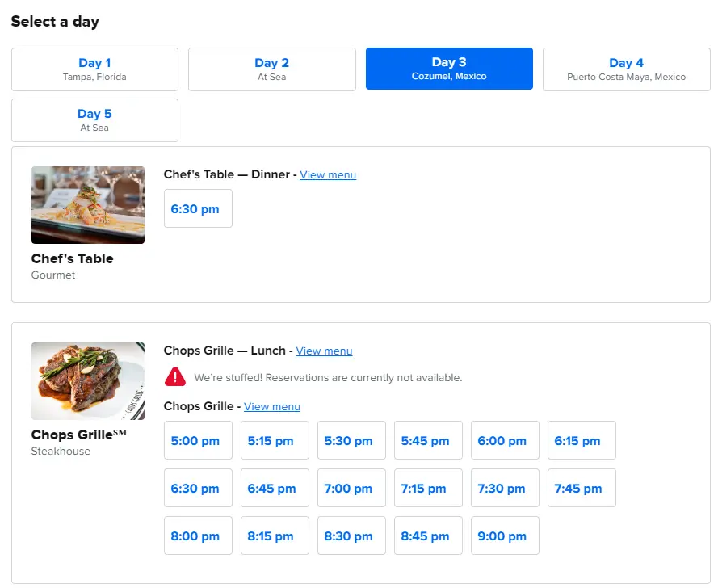Open the Chops Grille dinner View menu link

[x=272, y=406]
